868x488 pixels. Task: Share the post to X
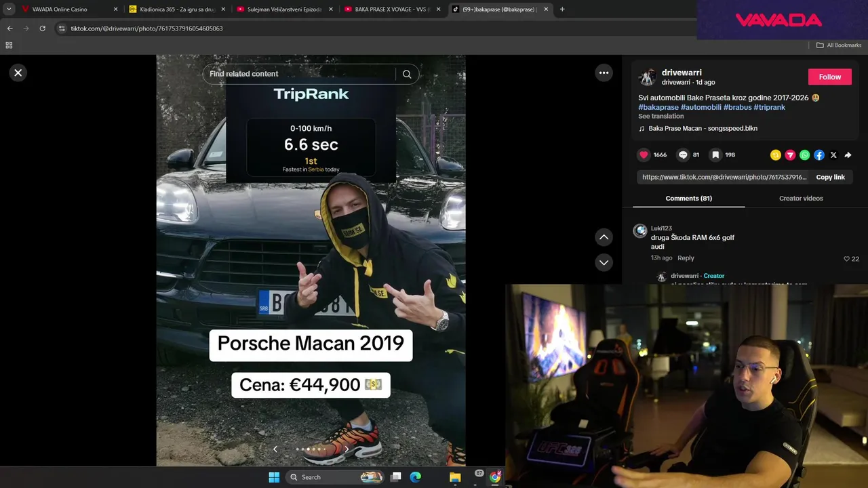(833, 155)
